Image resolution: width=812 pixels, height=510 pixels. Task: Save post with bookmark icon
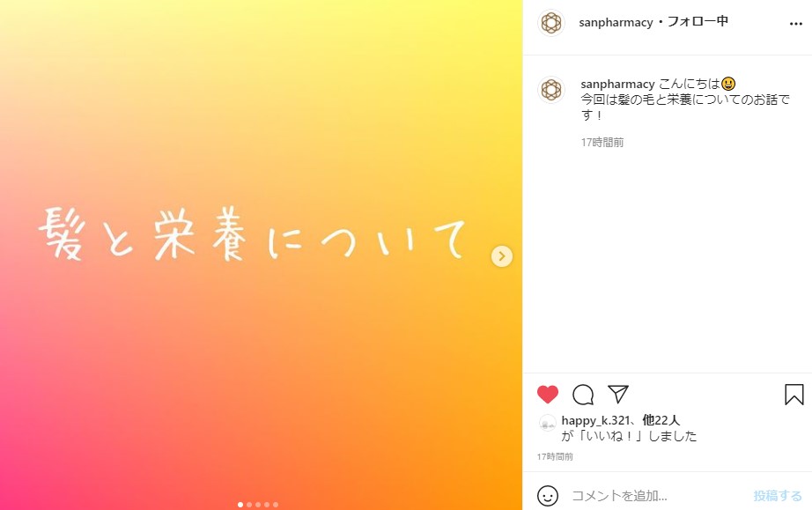[794, 395]
